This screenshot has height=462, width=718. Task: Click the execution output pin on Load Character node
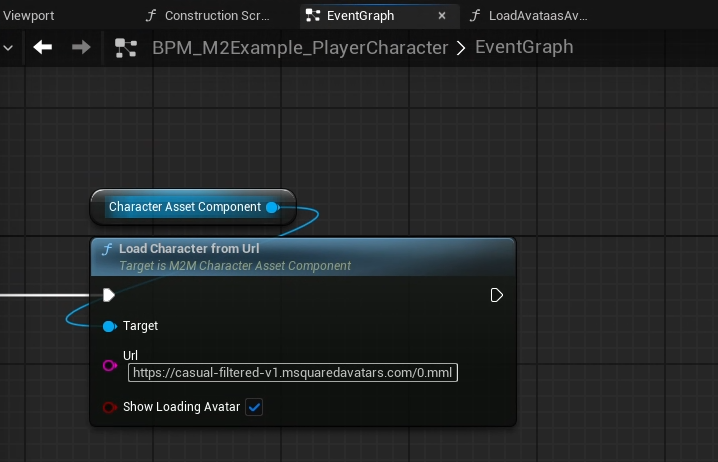(497, 295)
